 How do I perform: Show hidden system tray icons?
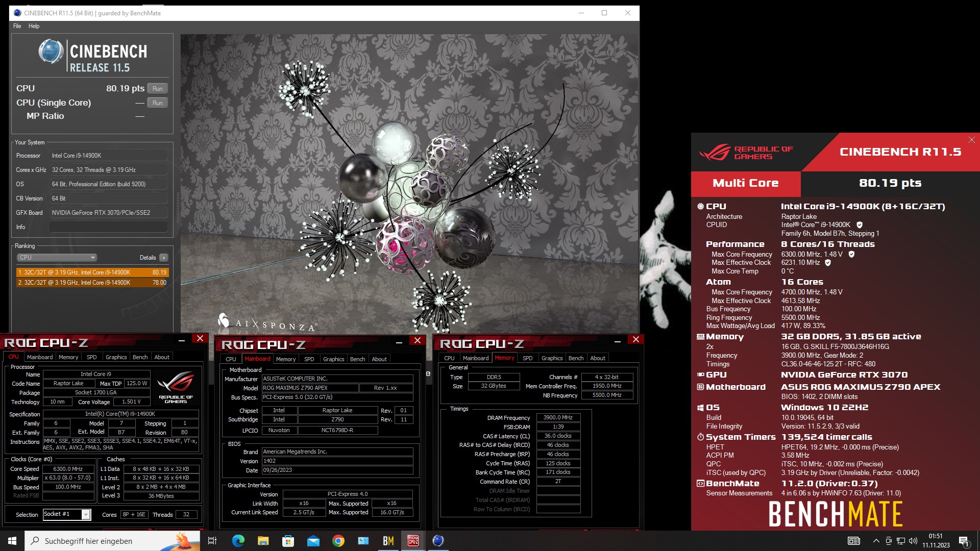(876, 541)
